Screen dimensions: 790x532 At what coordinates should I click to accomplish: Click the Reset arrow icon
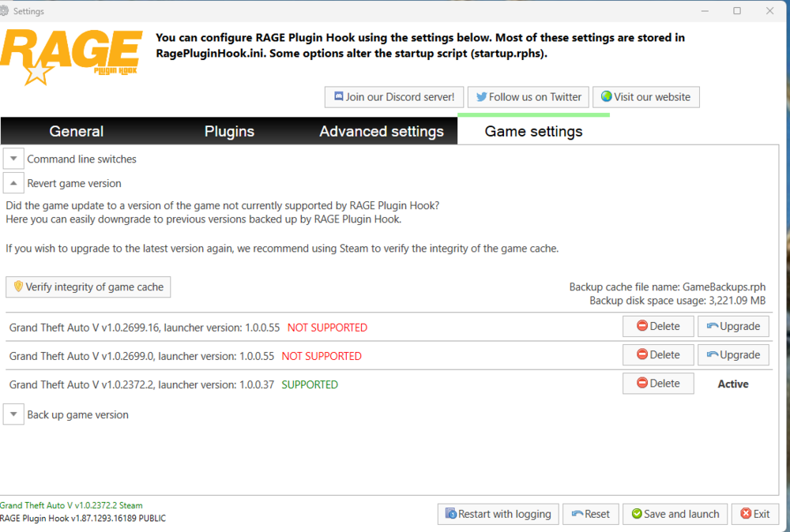tap(577, 514)
